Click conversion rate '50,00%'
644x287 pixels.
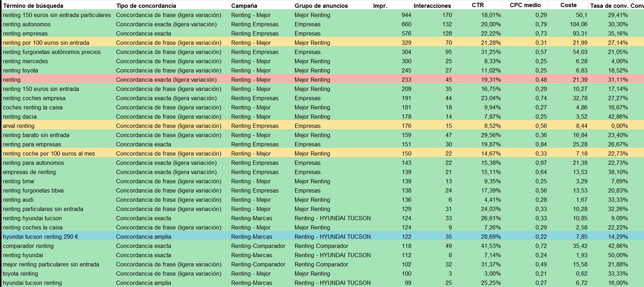(x=618, y=255)
